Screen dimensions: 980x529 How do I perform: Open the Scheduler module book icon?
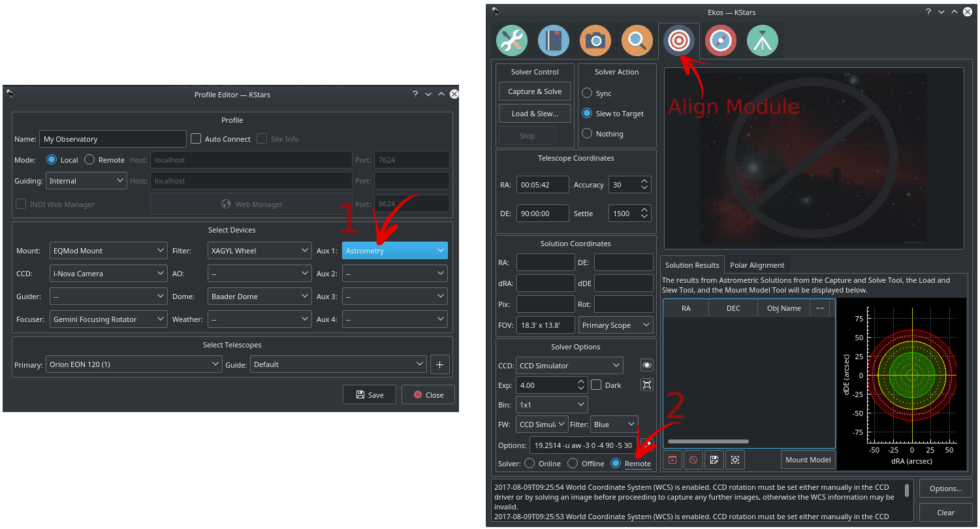(x=553, y=40)
